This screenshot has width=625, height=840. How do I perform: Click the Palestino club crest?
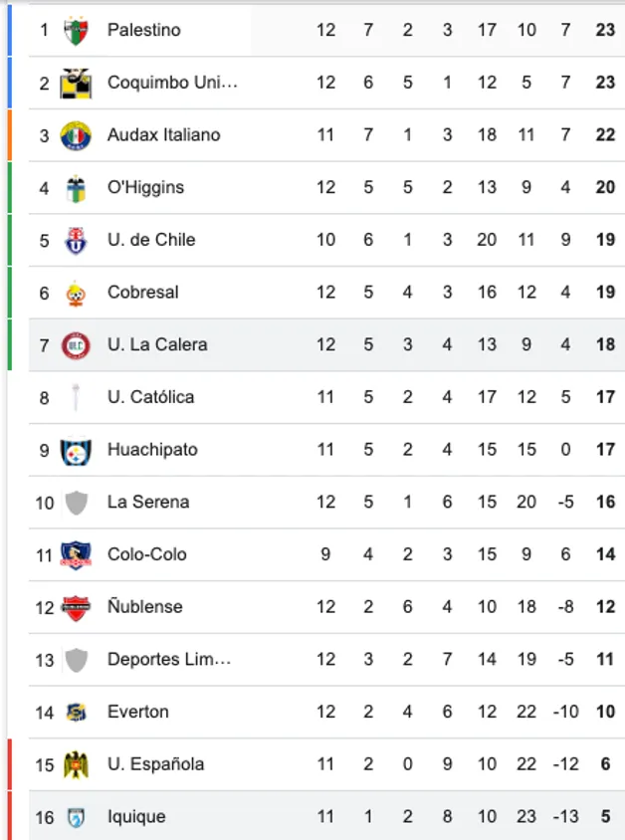click(x=69, y=30)
